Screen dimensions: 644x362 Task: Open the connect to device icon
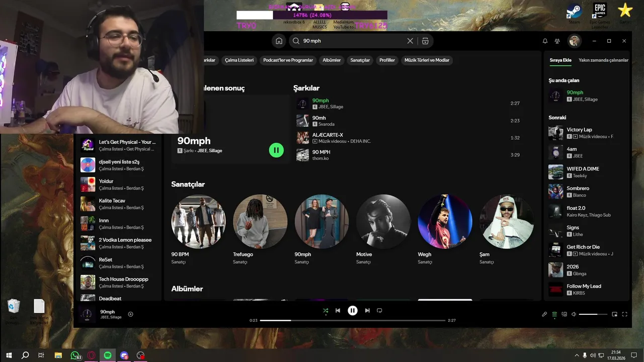click(x=564, y=314)
